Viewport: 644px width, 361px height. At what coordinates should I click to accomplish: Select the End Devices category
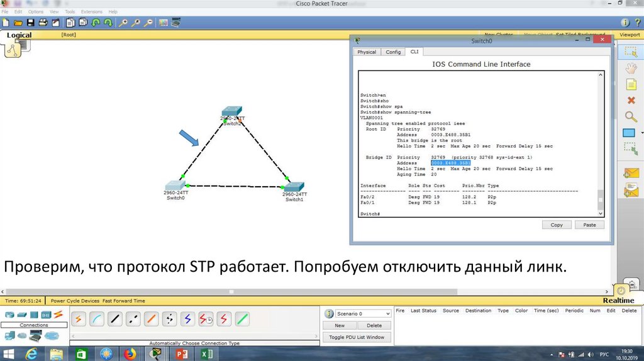[9, 336]
